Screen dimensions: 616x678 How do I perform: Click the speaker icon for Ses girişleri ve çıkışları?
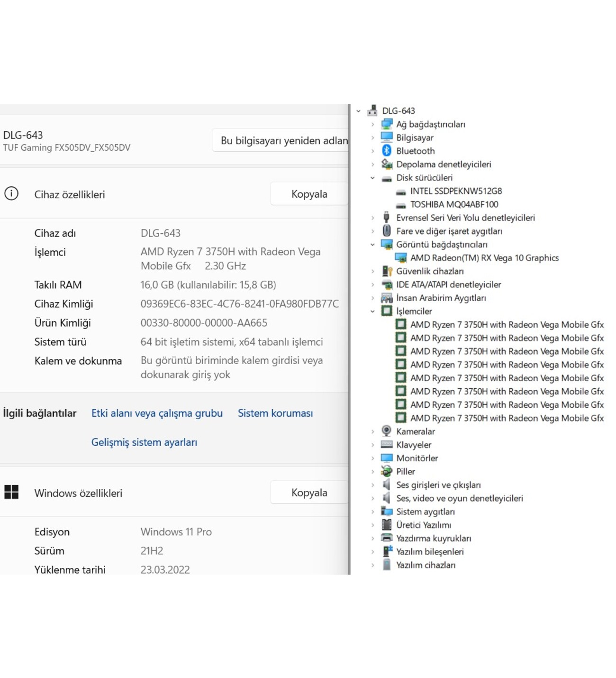[387, 485]
